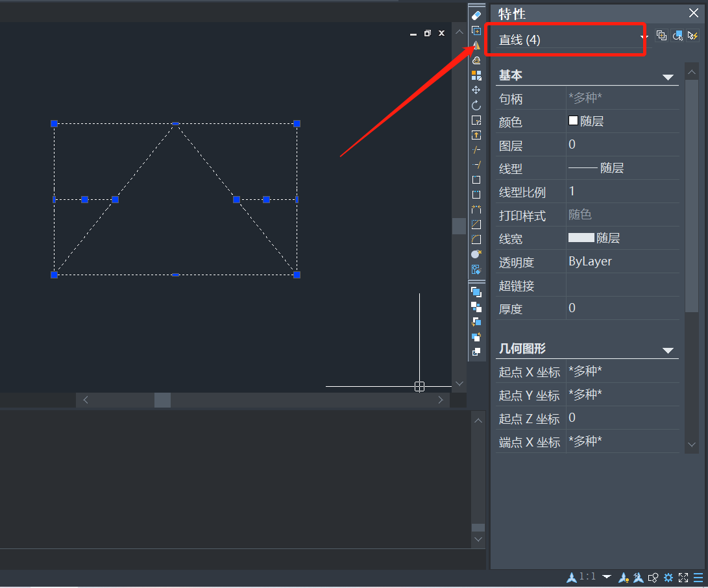Edit the 线型比例 value 1
The image size is (708, 588).
click(622, 191)
